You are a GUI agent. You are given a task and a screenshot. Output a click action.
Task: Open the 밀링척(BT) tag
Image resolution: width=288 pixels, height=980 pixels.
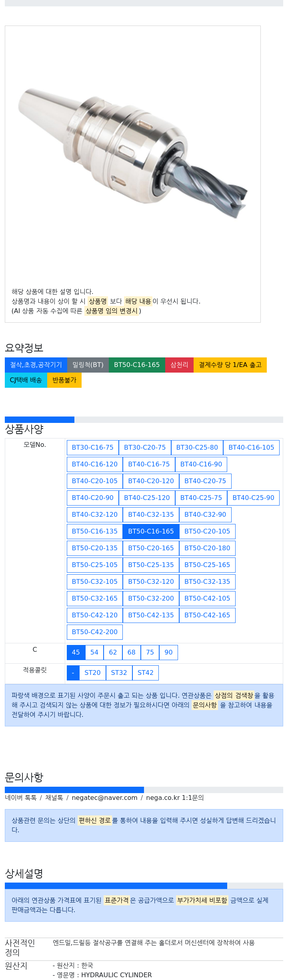pos(88,365)
